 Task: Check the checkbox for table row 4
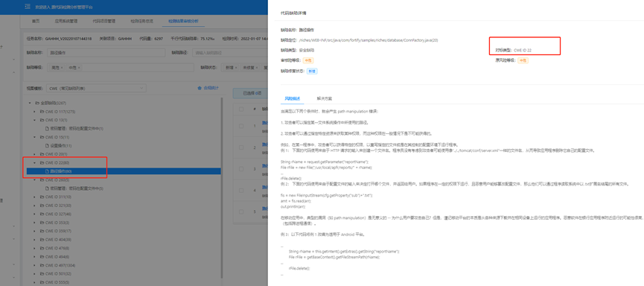click(241, 190)
